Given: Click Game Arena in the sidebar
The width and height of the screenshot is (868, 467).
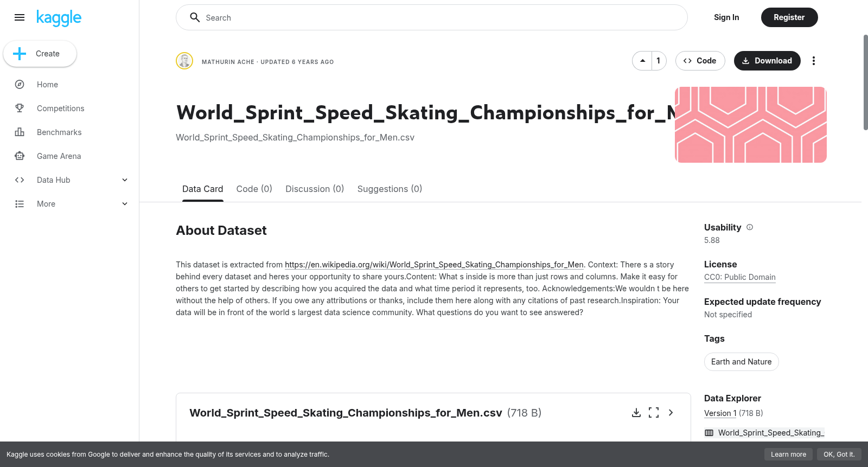Looking at the screenshot, I should (59, 156).
